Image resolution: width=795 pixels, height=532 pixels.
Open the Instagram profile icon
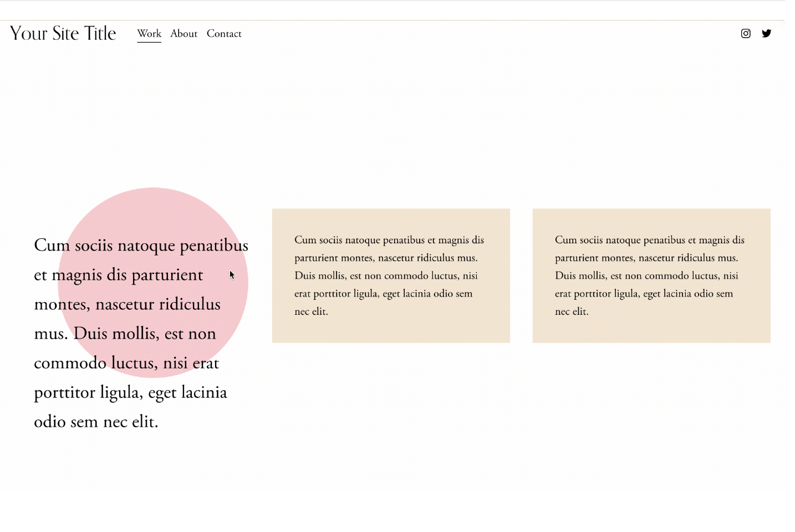click(746, 33)
